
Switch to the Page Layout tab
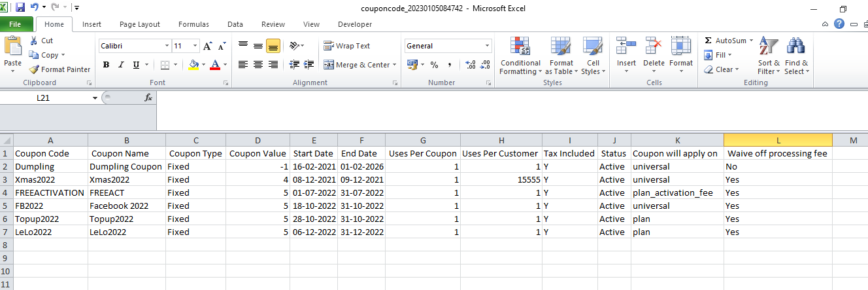tap(140, 24)
